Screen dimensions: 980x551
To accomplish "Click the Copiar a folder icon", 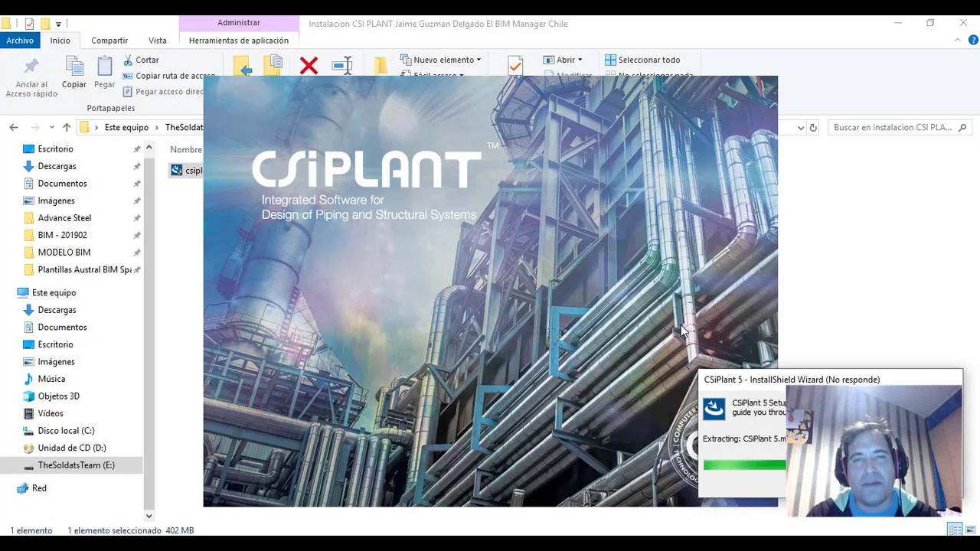I will pyautogui.click(x=273, y=67).
